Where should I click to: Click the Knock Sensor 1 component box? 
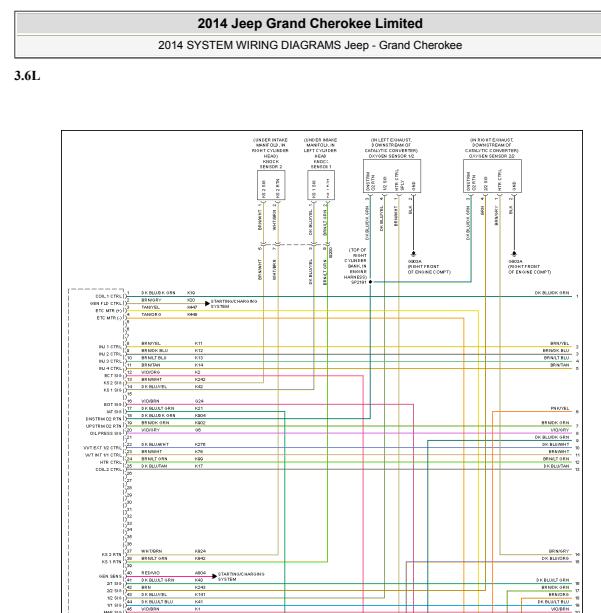tap(321, 185)
